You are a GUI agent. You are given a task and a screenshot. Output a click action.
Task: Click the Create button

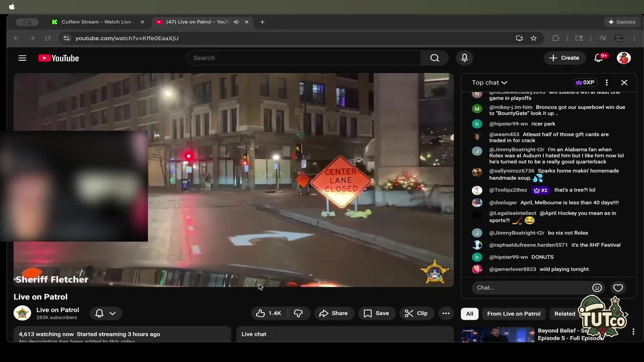pyautogui.click(x=565, y=58)
